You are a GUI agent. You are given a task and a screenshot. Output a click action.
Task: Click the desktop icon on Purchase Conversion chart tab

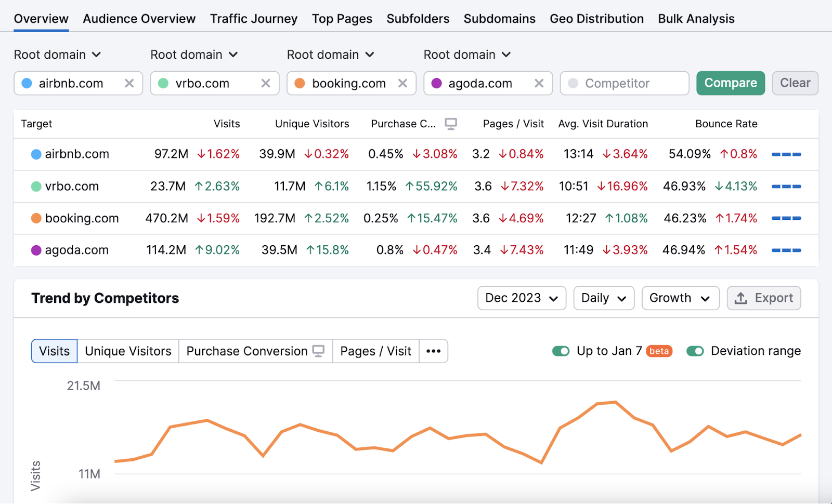pos(319,351)
